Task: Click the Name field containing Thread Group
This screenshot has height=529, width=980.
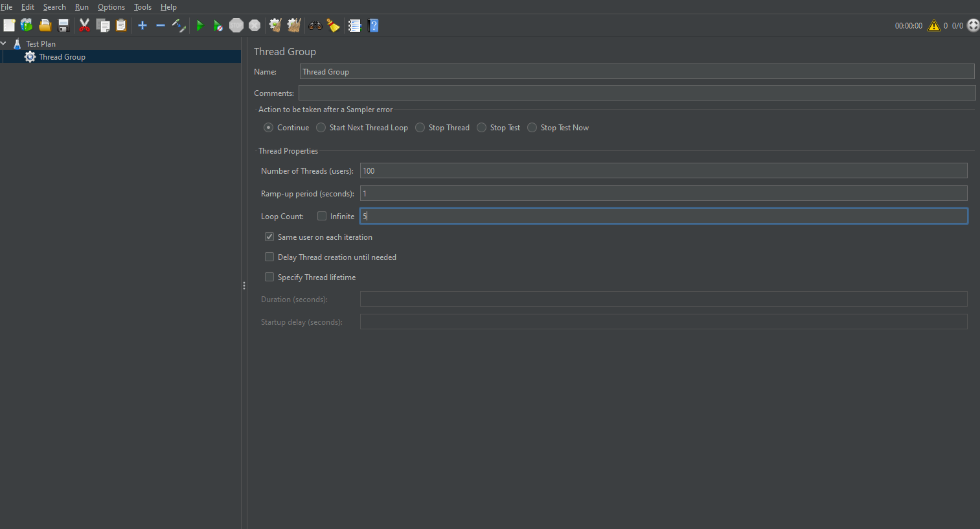Action: pyautogui.click(x=637, y=71)
